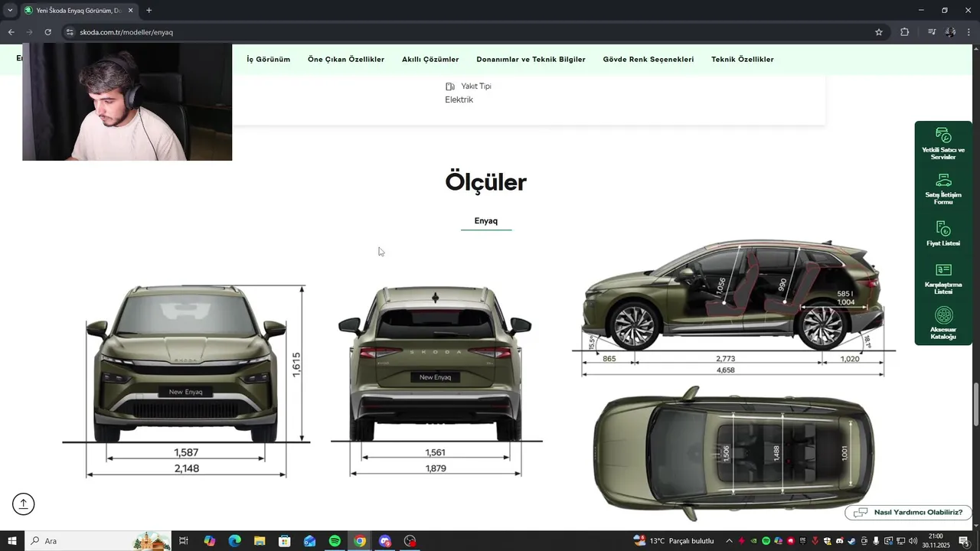The height and width of the screenshot is (551, 980).
Task: Select the Yeni Škoda Enyaq browser tab
Action: pos(79,11)
